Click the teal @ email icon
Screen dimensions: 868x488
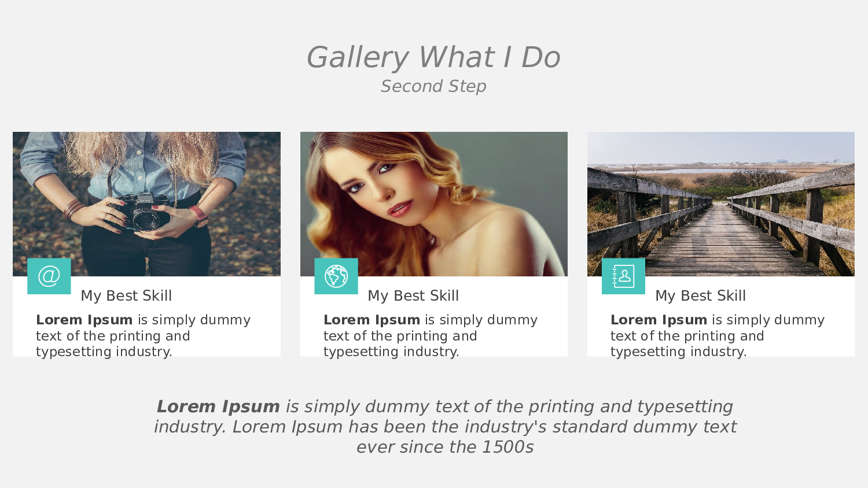pos(49,276)
